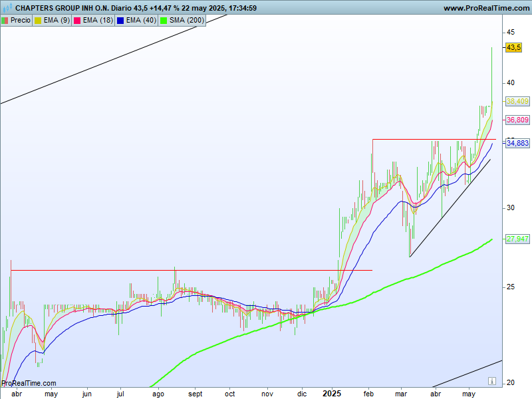
Task: Select the EMA (9) legend tab
Action: click(52, 21)
